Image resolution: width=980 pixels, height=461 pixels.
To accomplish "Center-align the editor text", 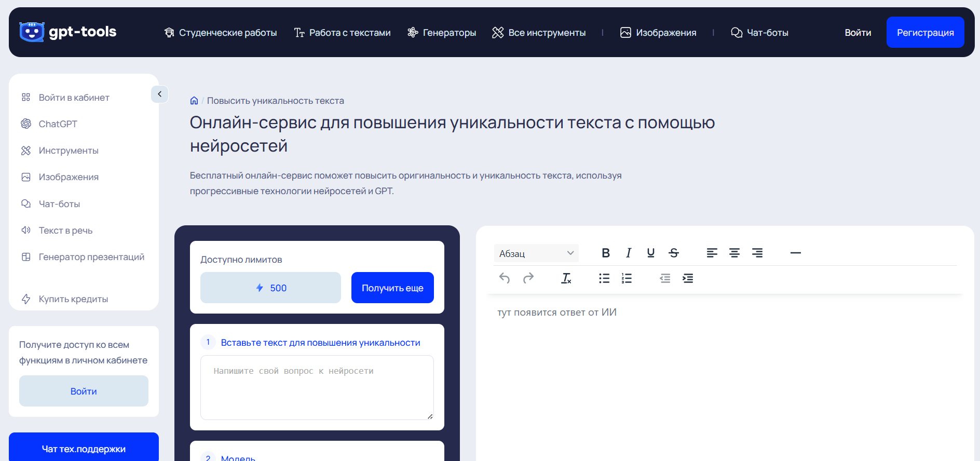I will 734,253.
